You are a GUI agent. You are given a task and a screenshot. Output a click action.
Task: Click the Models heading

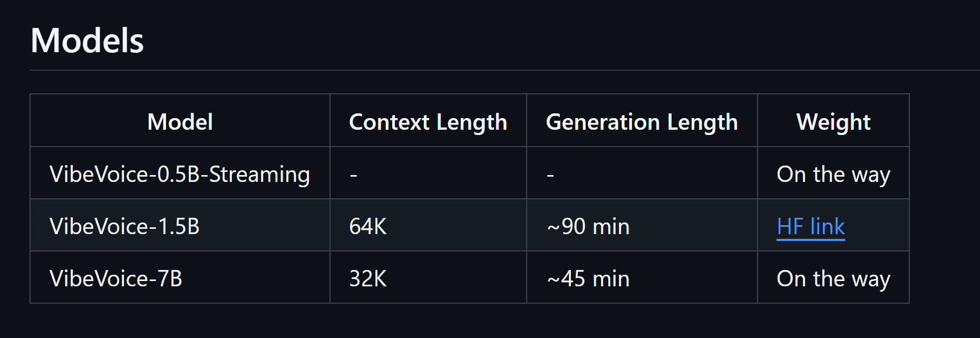click(x=87, y=41)
